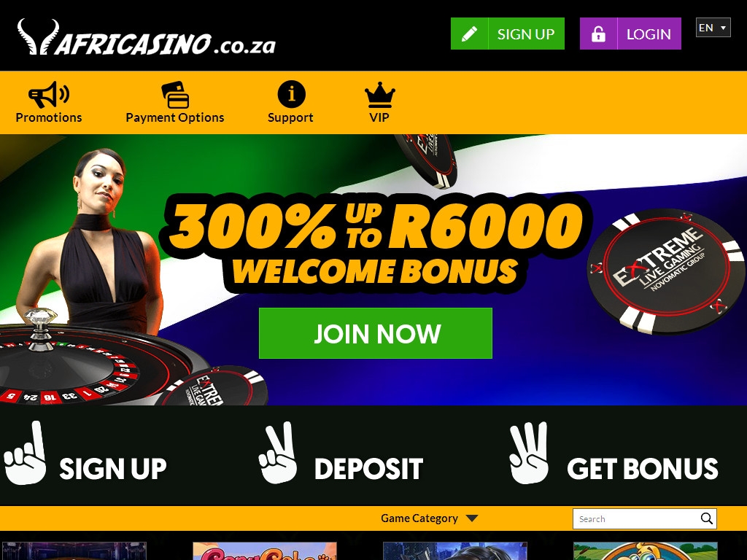Click the two-finger Deposit step icon

278,453
